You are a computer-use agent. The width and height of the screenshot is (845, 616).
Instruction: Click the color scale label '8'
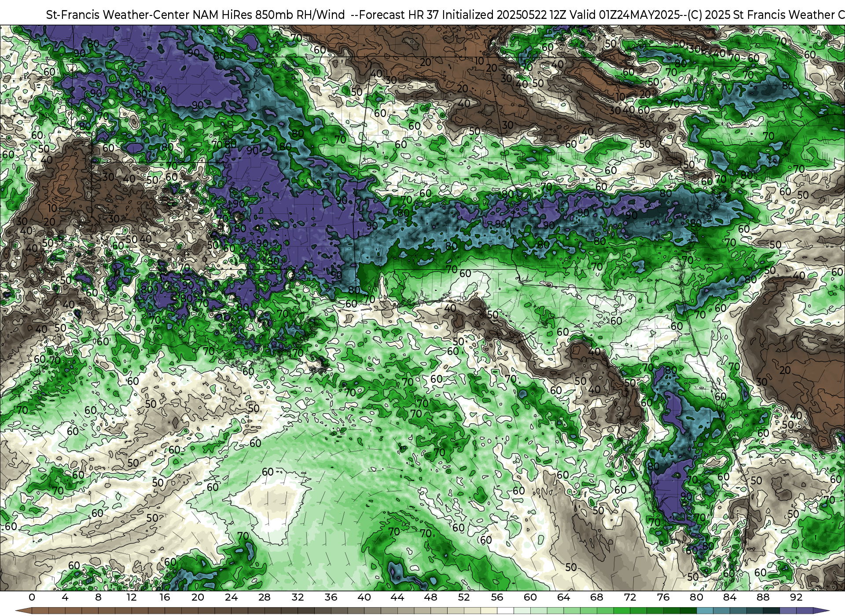pyautogui.click(x=98, y=597)
